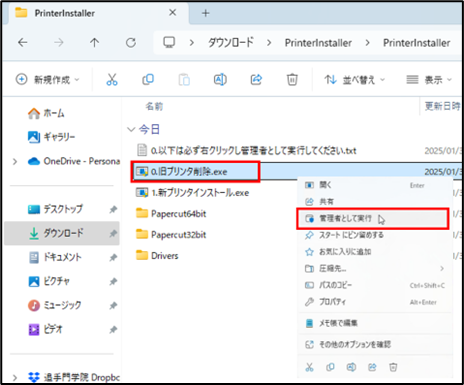Screen dimensions: 464x385
Task: Refresh the current folder view
Action: (131, 42)
